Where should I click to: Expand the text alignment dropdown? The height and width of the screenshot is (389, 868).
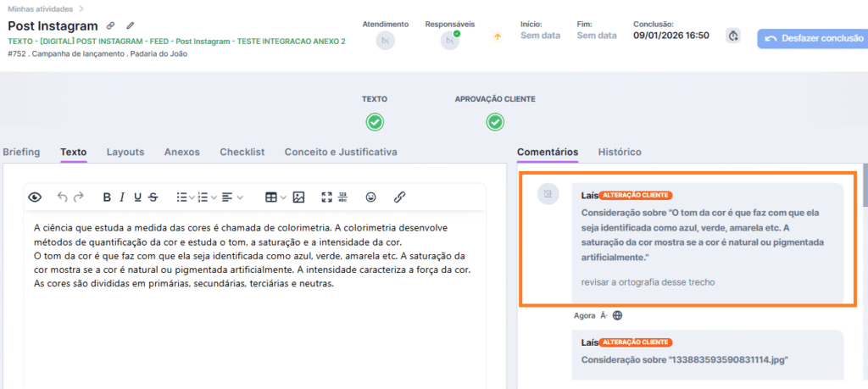(232, 197)
